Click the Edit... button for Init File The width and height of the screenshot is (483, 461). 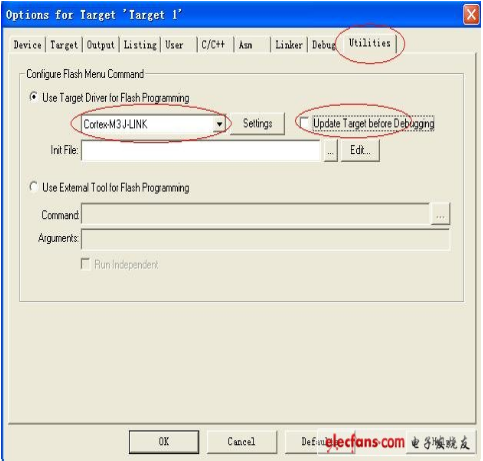pyautogui.click(x=360, y=151)
